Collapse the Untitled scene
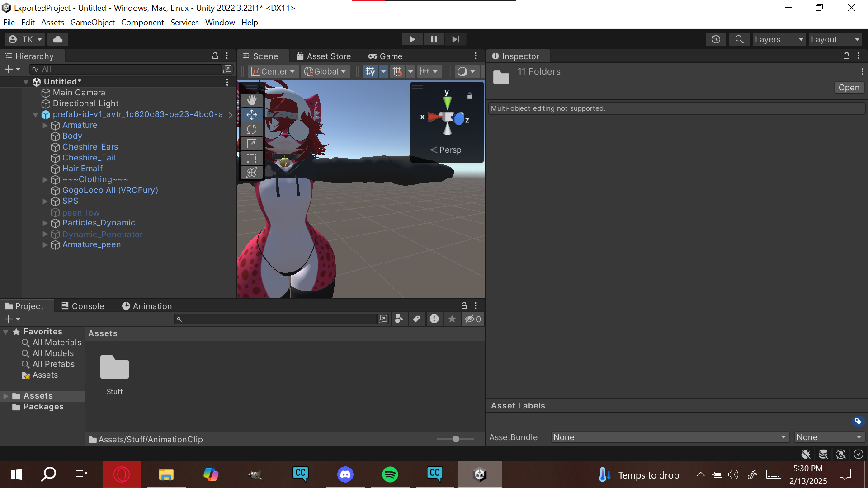 pos(26,82)
